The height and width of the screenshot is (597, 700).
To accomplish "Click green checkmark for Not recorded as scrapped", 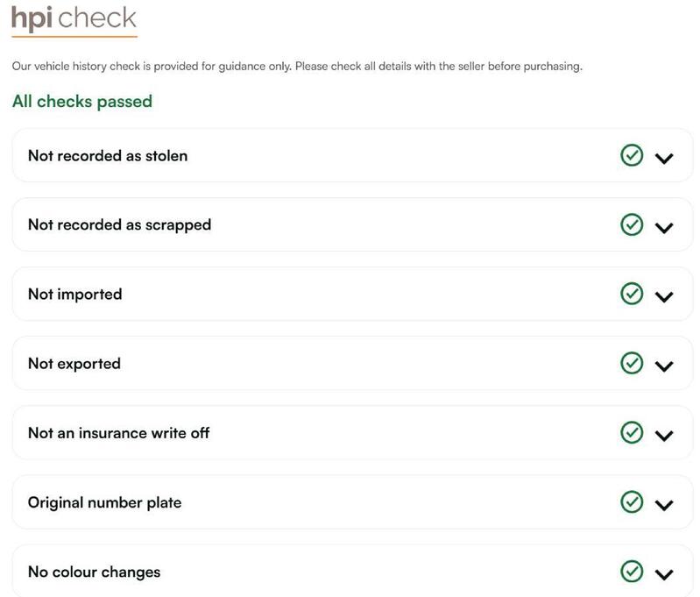I will [632, 224].
